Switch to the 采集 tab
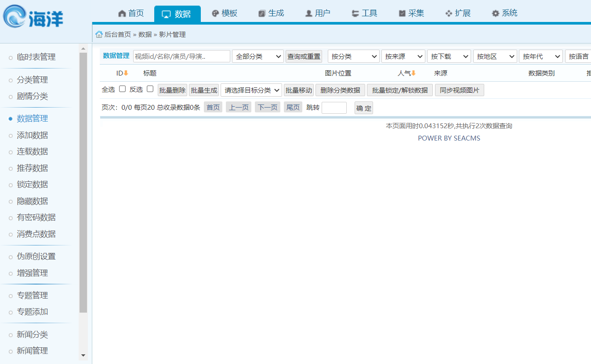Screen dimensions: 591x364 pos(411,13)
